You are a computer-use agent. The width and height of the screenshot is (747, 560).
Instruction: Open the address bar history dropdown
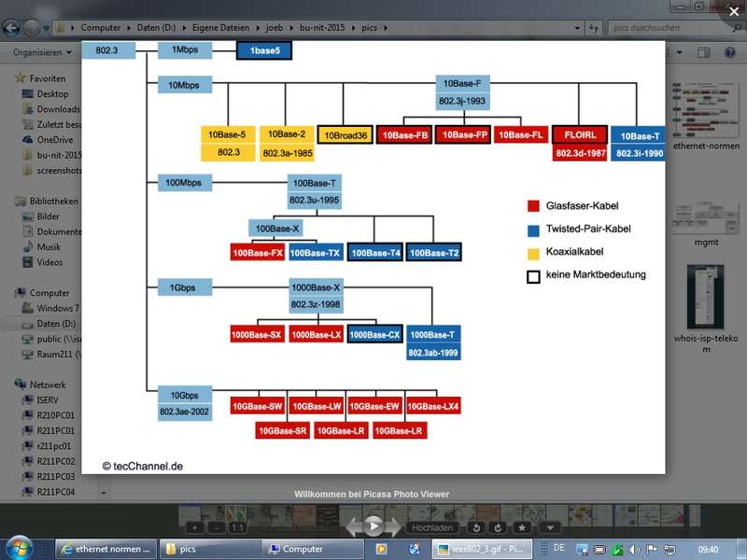[x=577, y=28]
